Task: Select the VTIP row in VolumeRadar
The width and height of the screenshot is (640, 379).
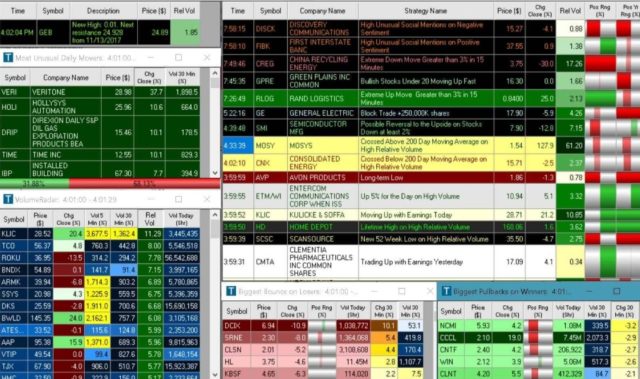Action: (x=100, y=354)
